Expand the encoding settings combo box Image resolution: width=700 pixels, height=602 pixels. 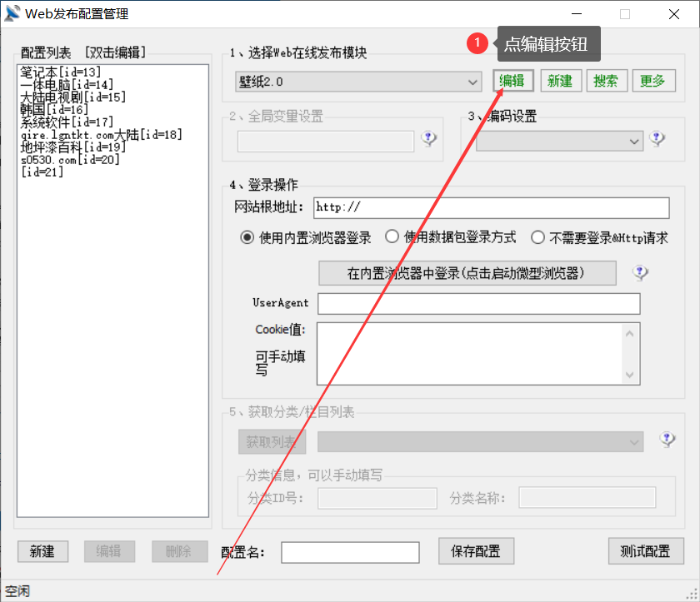click(x=558, y=142)
